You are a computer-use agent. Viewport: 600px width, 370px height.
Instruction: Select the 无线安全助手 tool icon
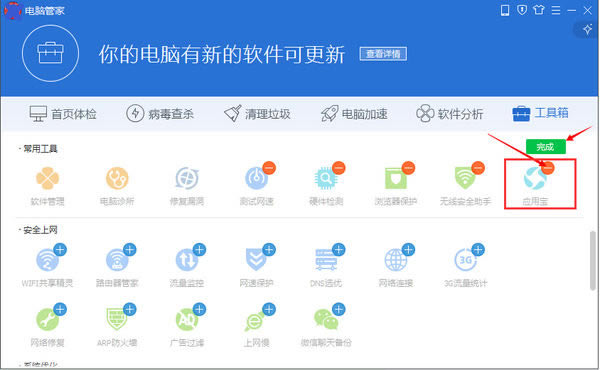(x=465, y=178)
